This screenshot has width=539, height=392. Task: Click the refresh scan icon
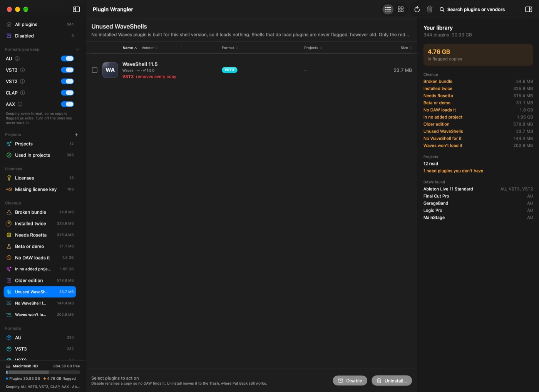pos(417,9)
